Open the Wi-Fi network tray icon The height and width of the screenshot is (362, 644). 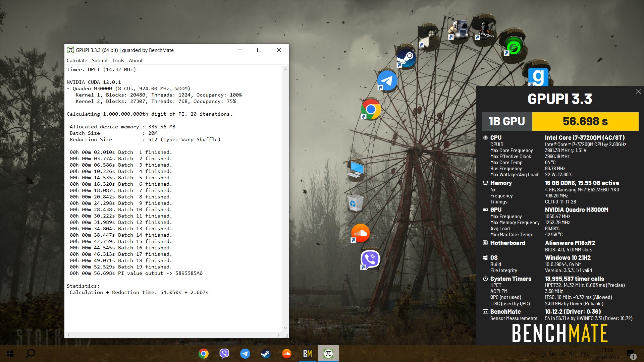pyautogui.click(x=563, y=354)
